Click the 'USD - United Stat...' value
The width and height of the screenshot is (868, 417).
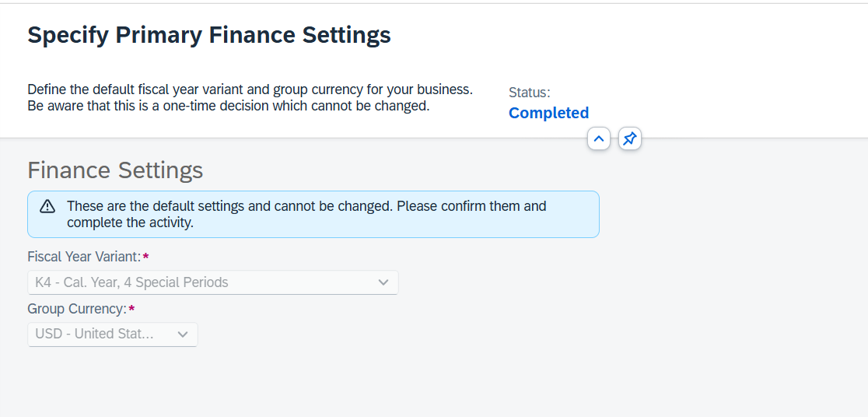click(x=95, y=335)
